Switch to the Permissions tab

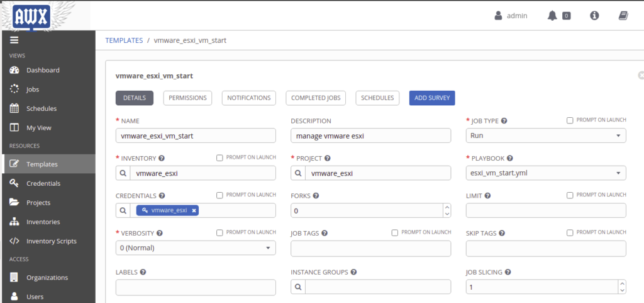point(187,98)
